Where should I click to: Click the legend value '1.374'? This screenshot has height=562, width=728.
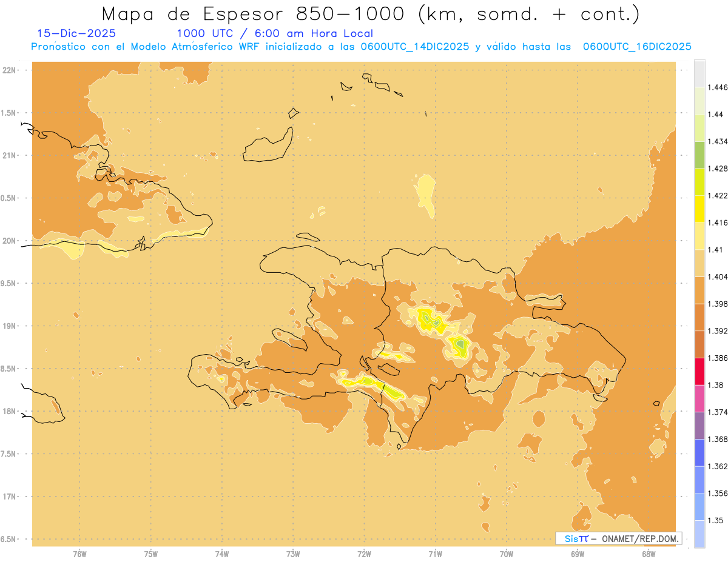pyautogui.click(x=718, y=412)
